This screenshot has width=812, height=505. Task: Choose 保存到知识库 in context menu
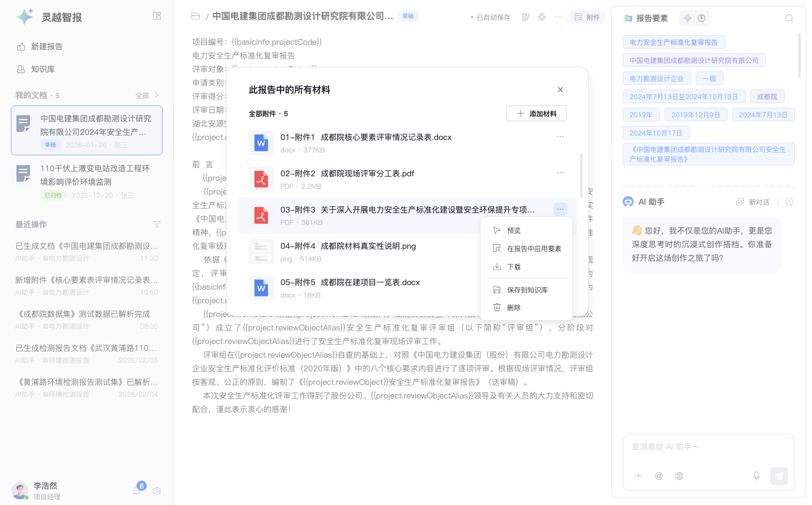(527, 290)
